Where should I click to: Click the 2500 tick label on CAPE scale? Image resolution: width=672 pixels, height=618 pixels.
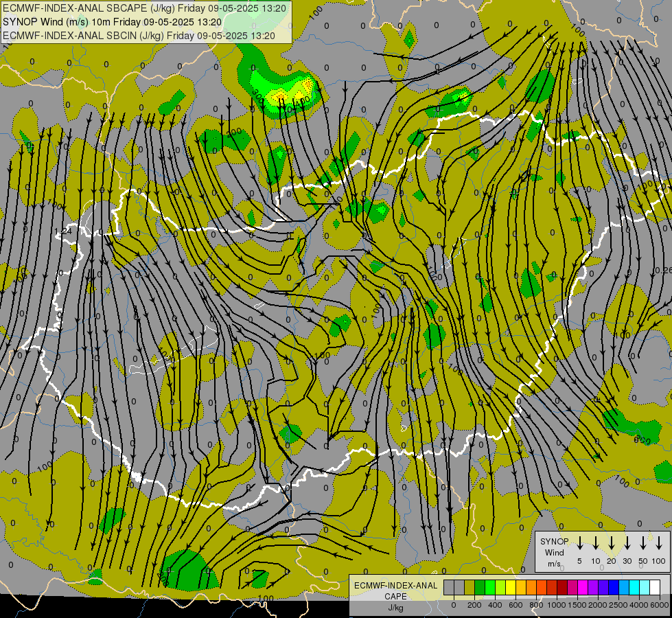(618, 605)
